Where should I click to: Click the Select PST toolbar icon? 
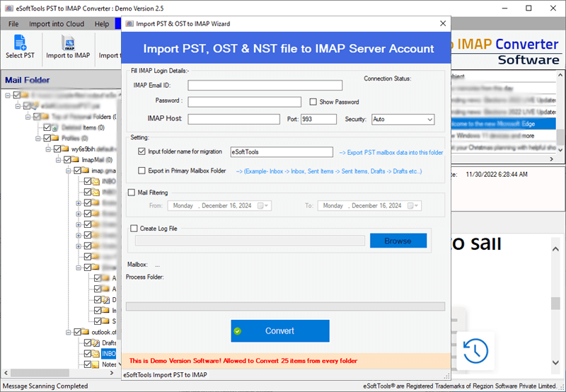coord(20,42)
